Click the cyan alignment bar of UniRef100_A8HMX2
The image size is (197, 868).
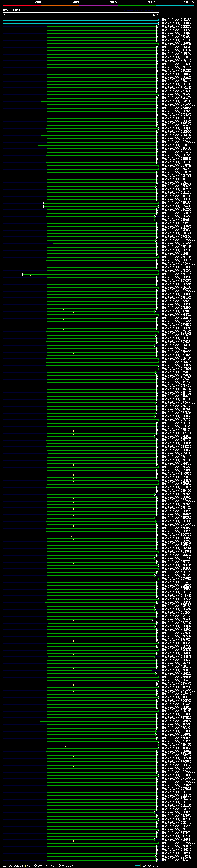tap(81, 23)
